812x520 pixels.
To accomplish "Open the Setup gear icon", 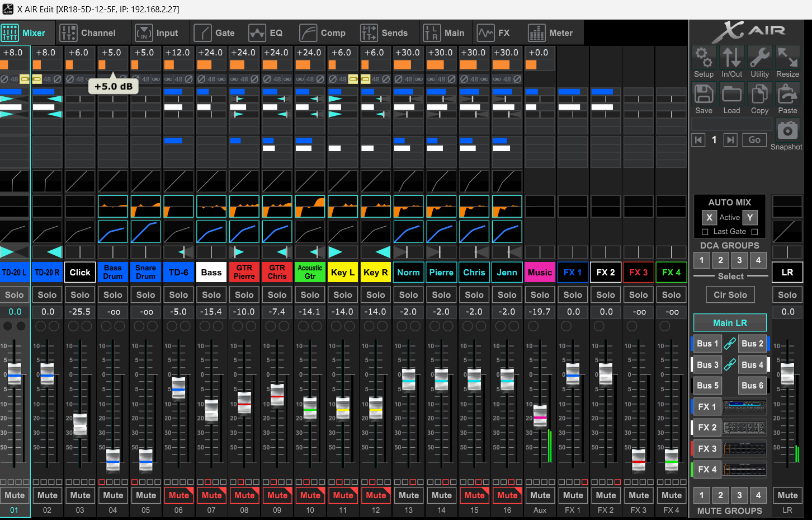I will coord(704,57).
